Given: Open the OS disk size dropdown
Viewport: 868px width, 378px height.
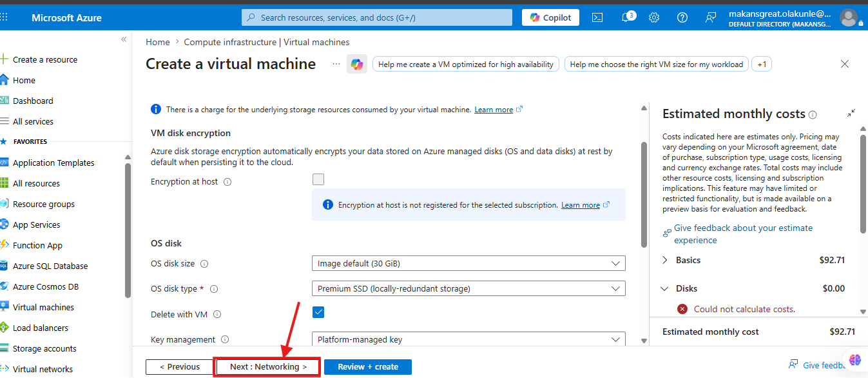Looking at the screenshot, I should click(x=468, y=263).
